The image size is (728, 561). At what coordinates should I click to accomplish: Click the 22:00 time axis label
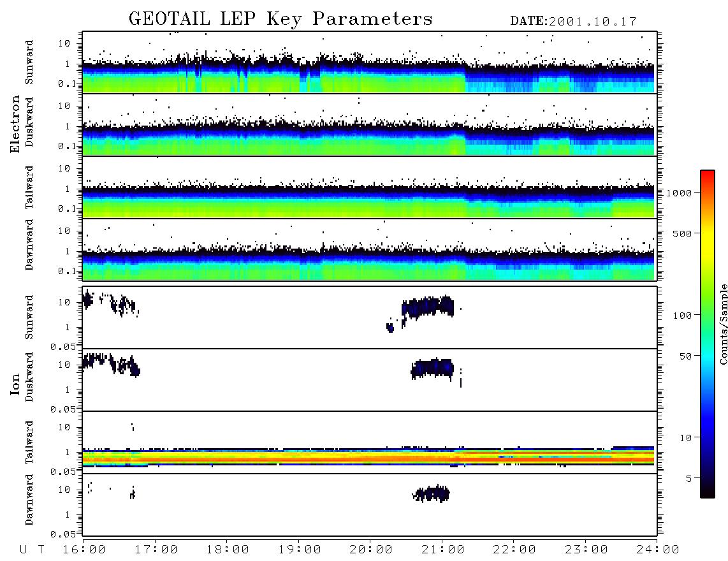point(514,550)
